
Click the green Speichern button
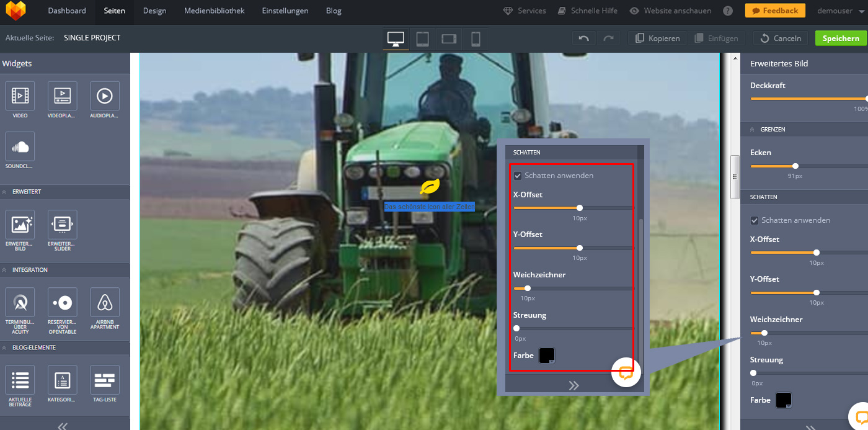(x=841, y=38)
